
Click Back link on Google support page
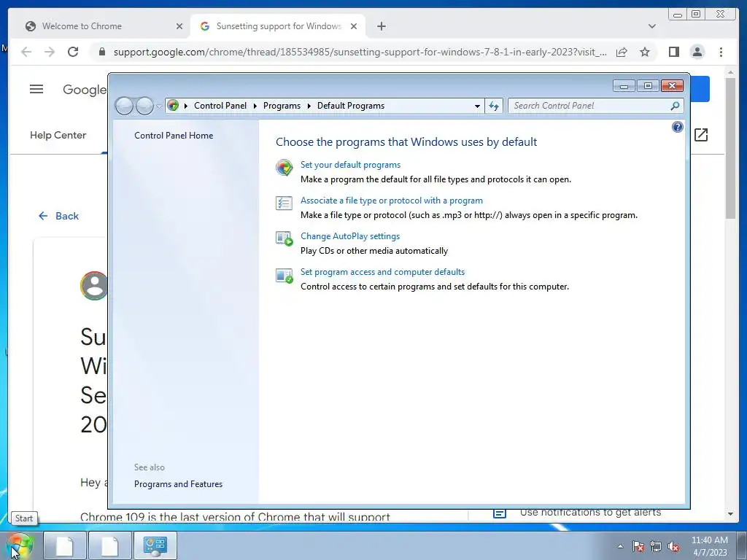tap(58, 216)
